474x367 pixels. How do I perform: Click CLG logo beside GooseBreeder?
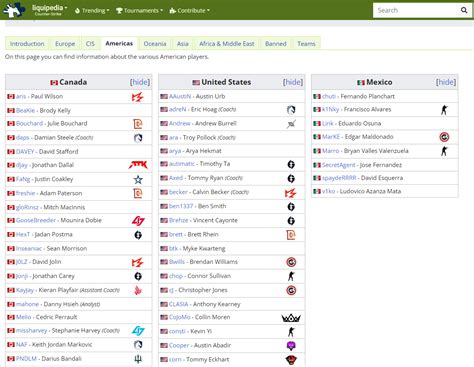(138, 221)
